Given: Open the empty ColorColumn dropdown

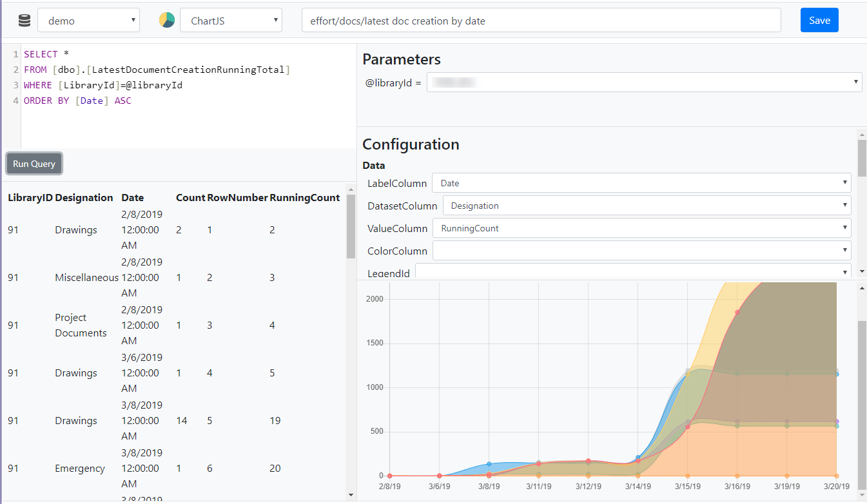Looking at the screenshot, I should pos(641,251).
